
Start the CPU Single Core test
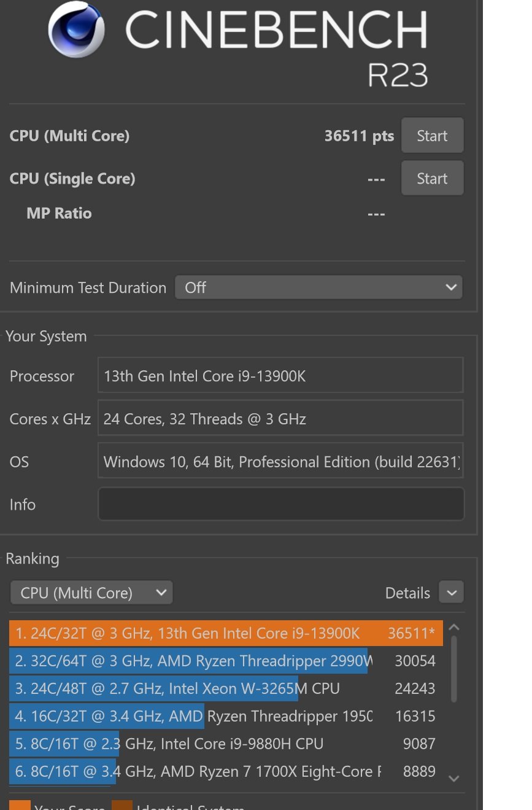(432, 178)
